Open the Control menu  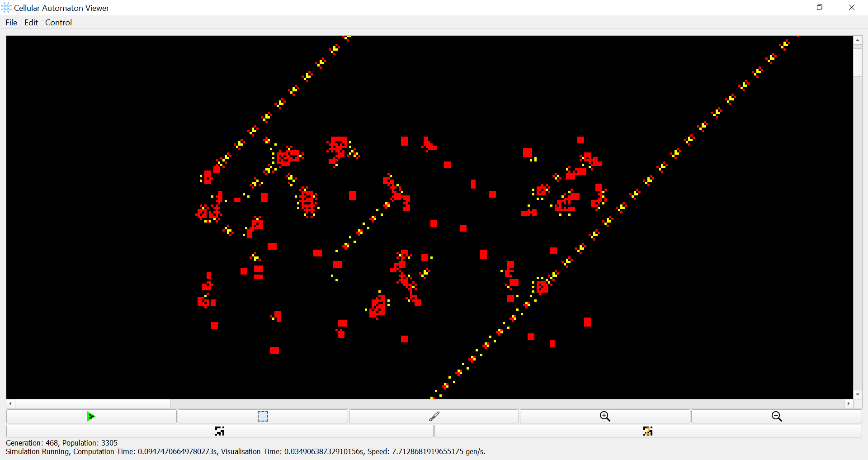tap(58, 23)
